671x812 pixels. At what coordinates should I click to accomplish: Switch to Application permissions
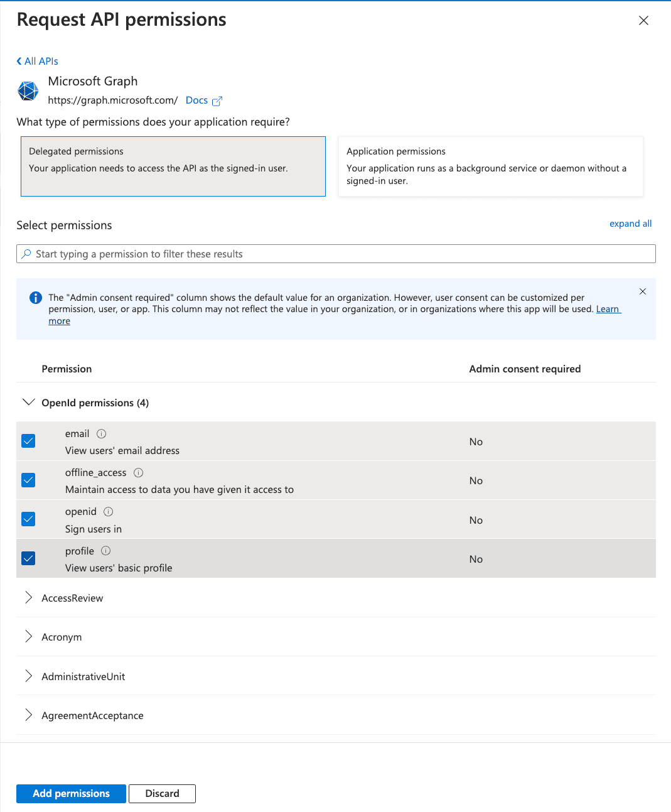[x=490, y=166]
